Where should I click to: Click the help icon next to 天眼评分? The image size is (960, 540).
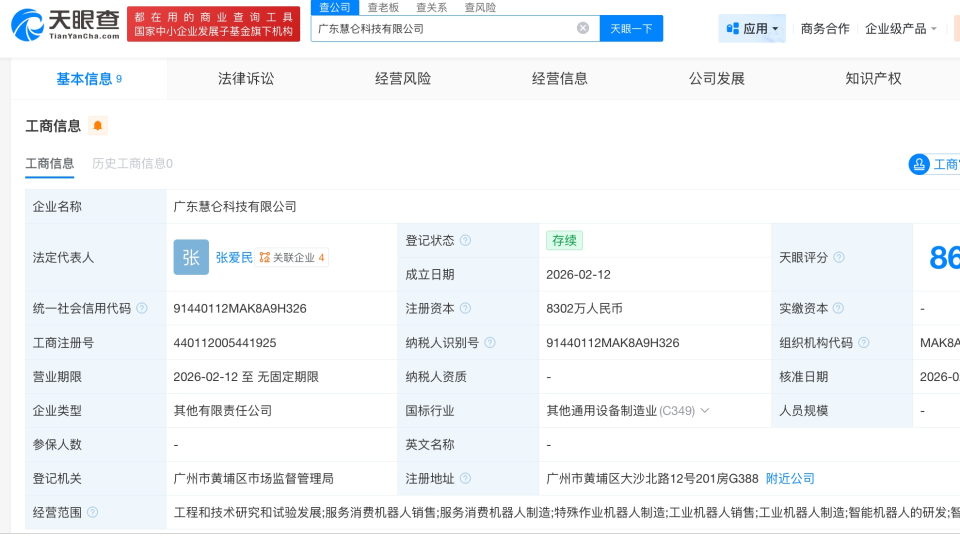(x=839, y=258)
